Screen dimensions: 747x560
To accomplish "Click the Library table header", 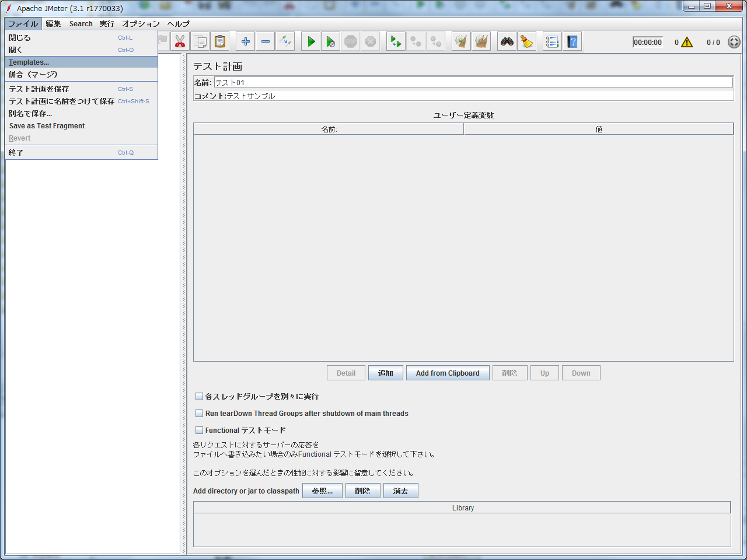I will 462,508.
